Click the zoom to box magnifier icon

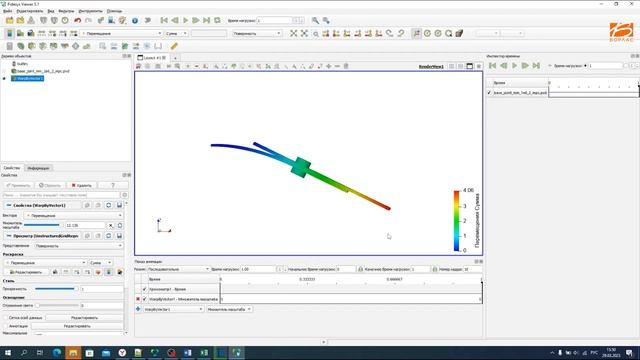(316, 33)
